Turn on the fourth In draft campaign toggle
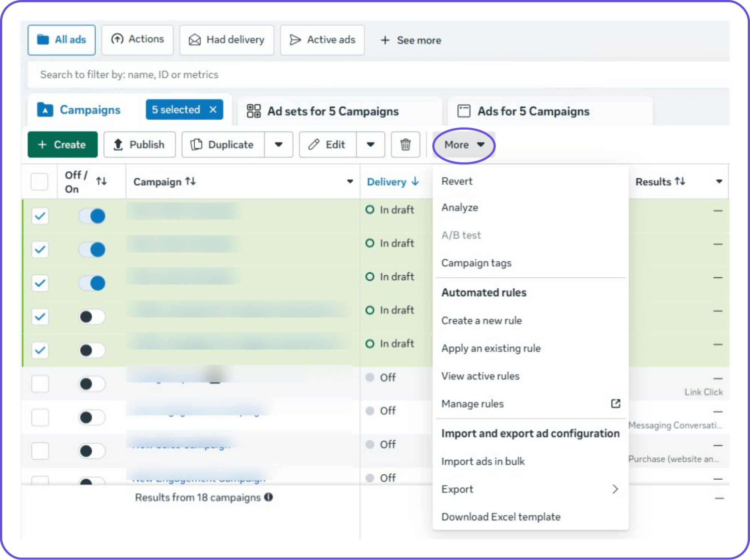750x560 pixels. click(92, 317)
